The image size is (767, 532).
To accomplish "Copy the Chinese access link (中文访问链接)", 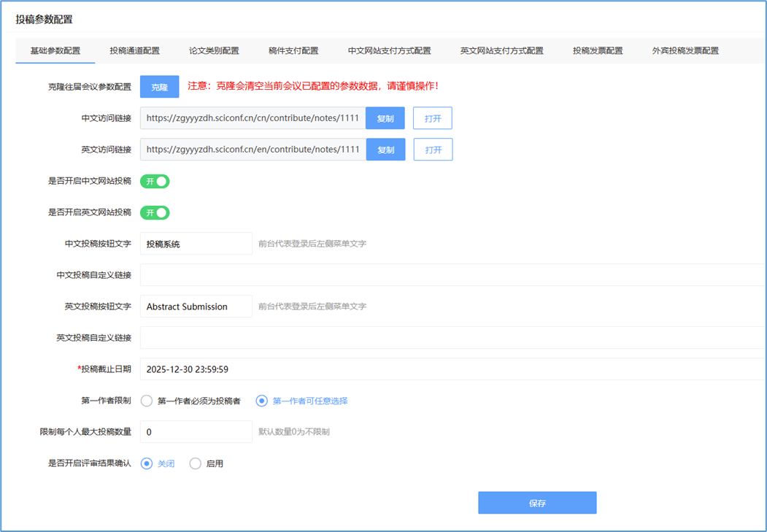I will 385,118.
